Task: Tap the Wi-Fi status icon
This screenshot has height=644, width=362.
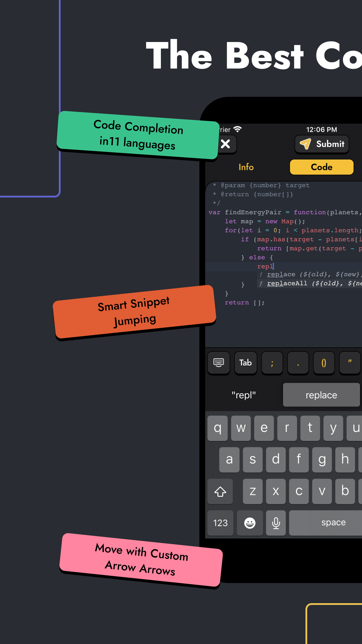Action: click(x=238, y=129)
